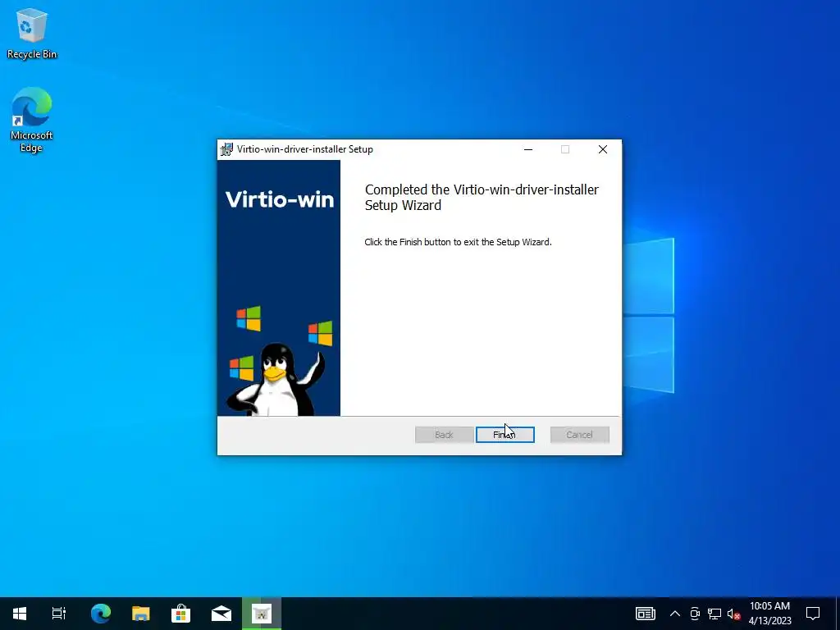Show hidden system tray icons
This screenshot has height=630, width=840.
point(675,614)
